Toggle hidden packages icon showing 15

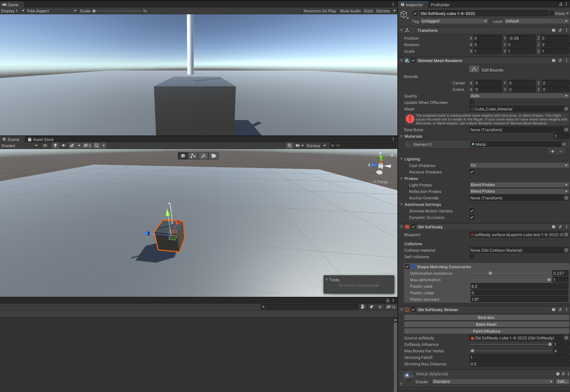click(391, 307)
